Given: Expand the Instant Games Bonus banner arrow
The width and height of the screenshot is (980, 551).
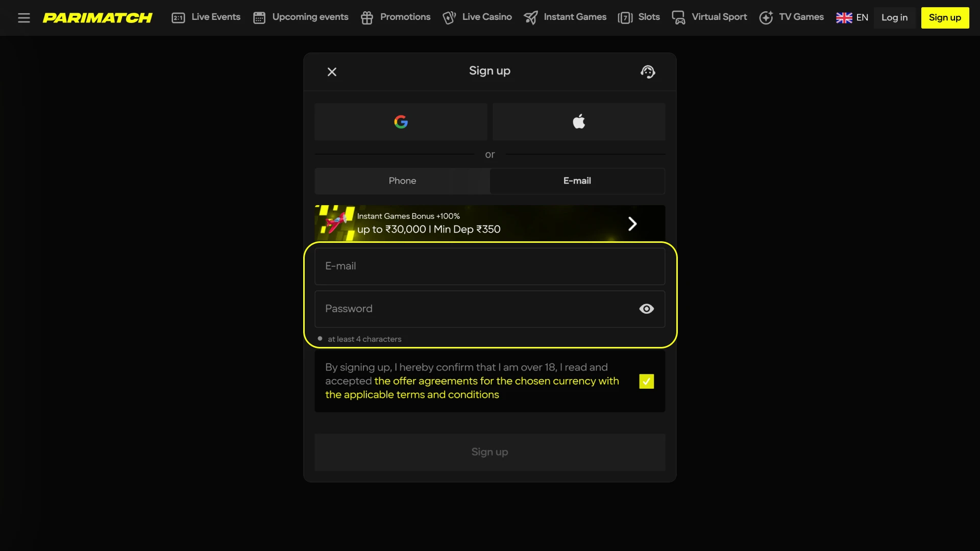Looking at the screenshot, I should click(632, 224).
